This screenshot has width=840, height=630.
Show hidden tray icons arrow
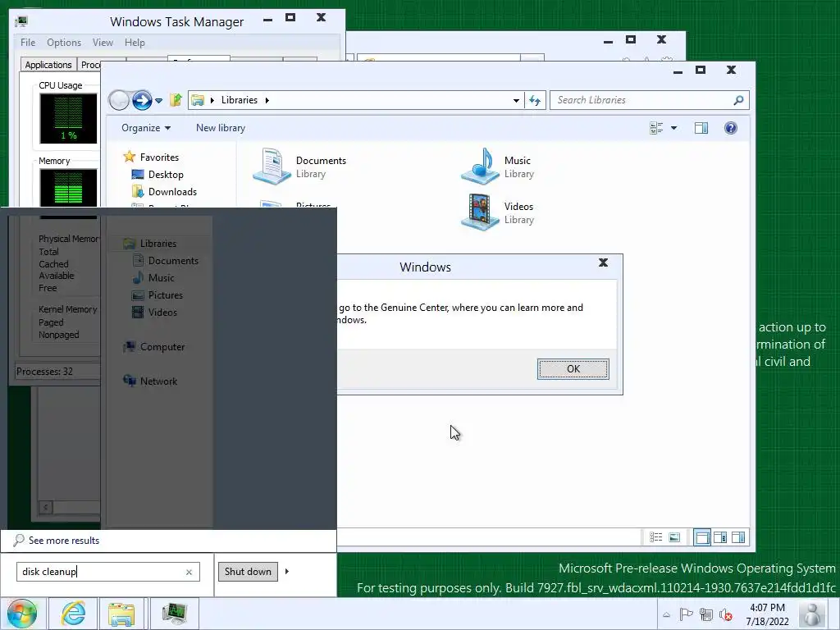[666, 615]
